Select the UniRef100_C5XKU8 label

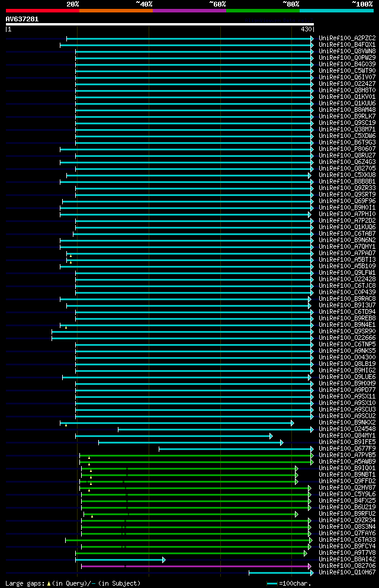coord(347,175)
